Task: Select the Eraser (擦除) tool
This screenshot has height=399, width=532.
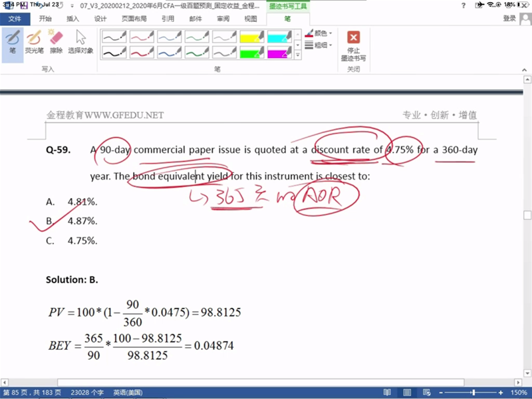Action: coord(57,42)
